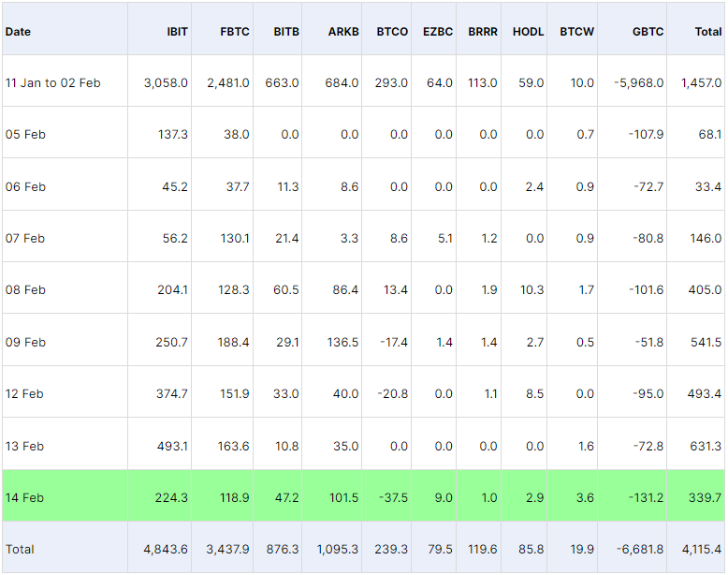Select the 06 Feb row label

(x=25, y=187)
